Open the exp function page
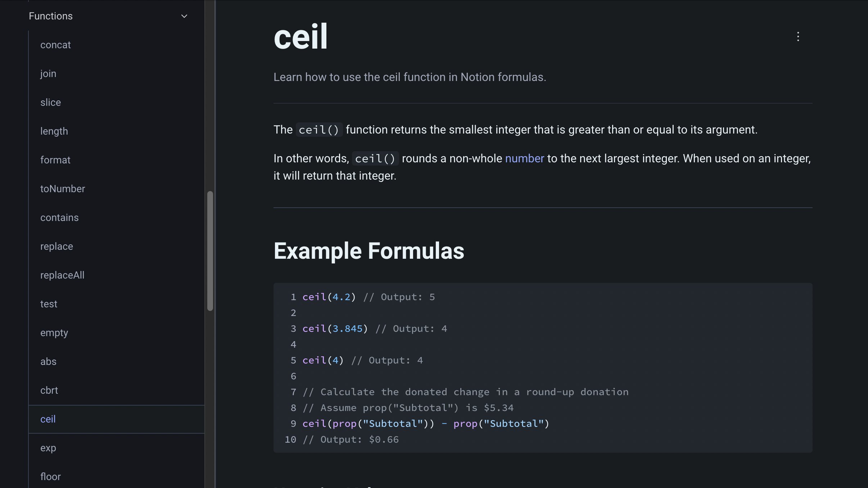The width and height of the screenshot is (868, 488). pyautogui.click(x=48, y=448)
